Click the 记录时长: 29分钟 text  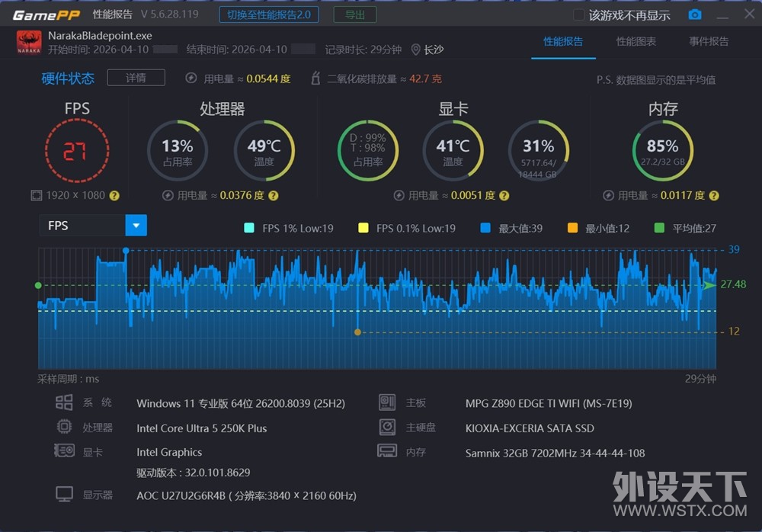363,50
